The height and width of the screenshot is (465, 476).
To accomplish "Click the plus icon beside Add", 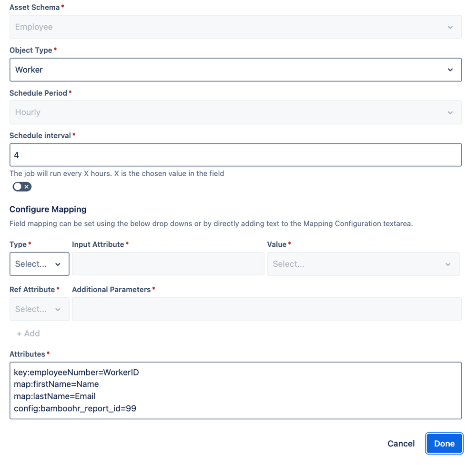I will 19,334.
